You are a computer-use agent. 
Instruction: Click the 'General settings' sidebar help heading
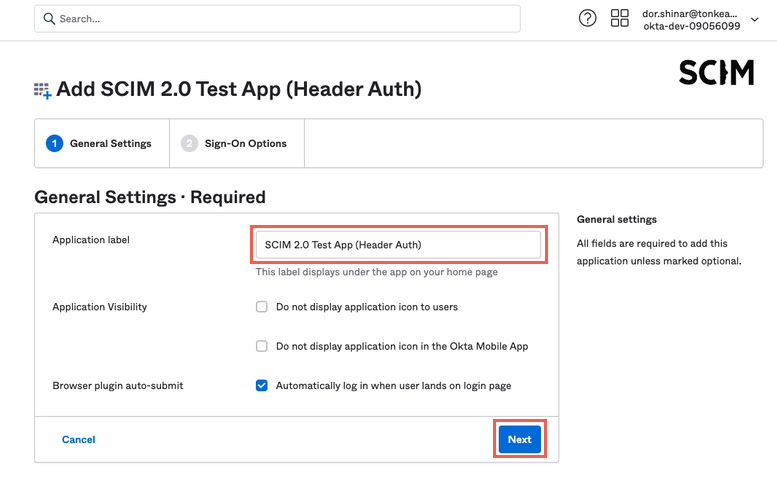tap(616, 219)
